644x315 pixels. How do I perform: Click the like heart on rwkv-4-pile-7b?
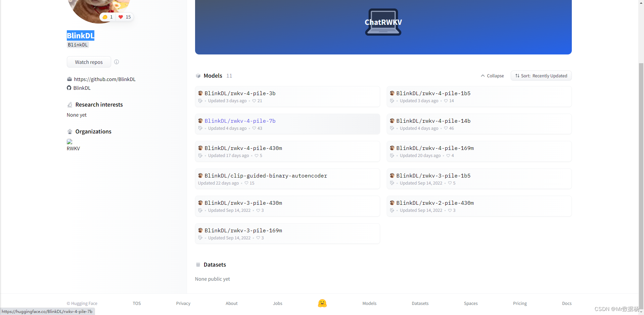254,128
